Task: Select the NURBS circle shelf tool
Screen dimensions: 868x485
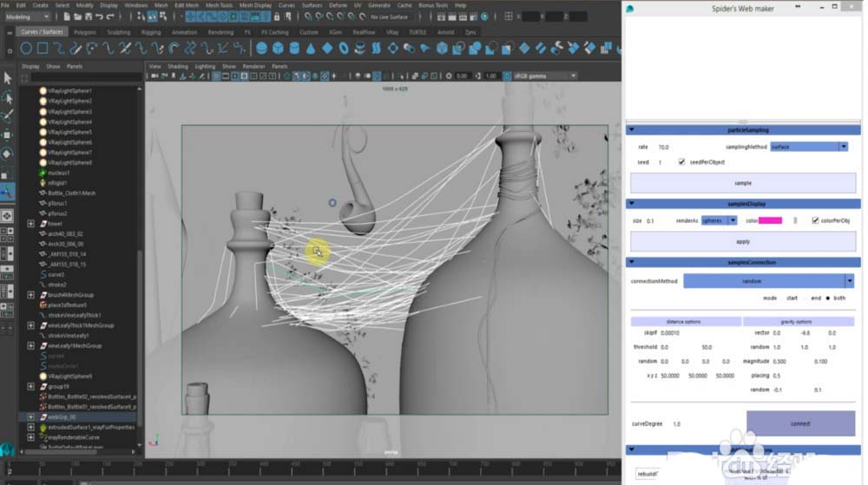Action: click(x=27, y=49)
